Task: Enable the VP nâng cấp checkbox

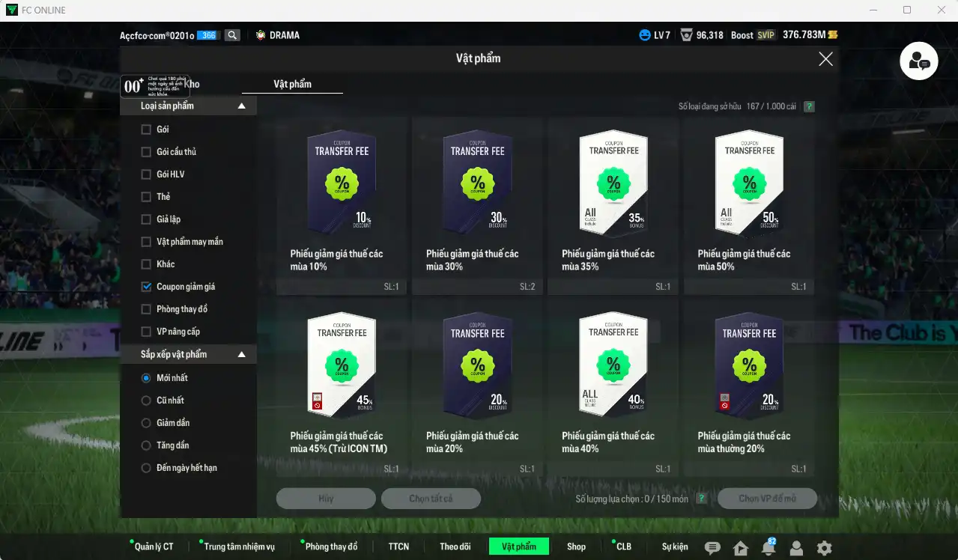Action: coord(146,332)
